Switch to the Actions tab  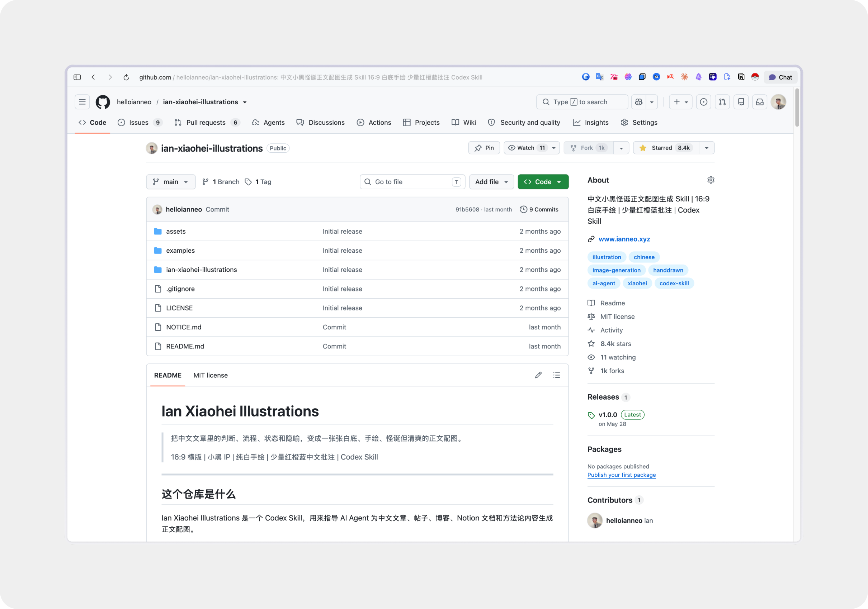pos(374,122)
